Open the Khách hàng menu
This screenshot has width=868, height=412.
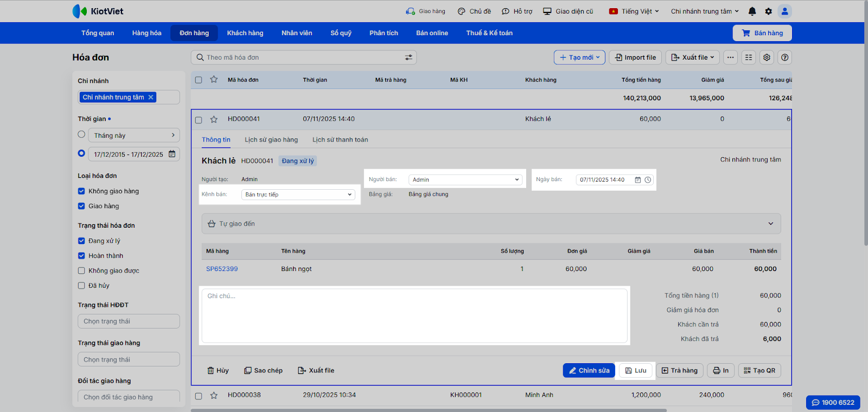[x=245, y=33]
